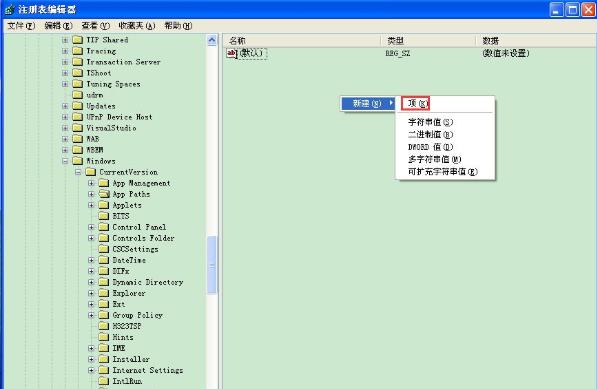The height and width of the screenshot is (389, 597).
Task: Expand the Tuning Spaces key
Action: [x=65, y=84]
